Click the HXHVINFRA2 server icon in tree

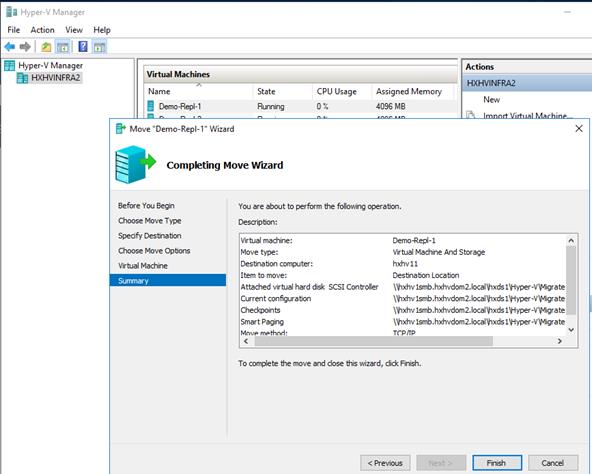pyautogui.click(x=22, y=78)
